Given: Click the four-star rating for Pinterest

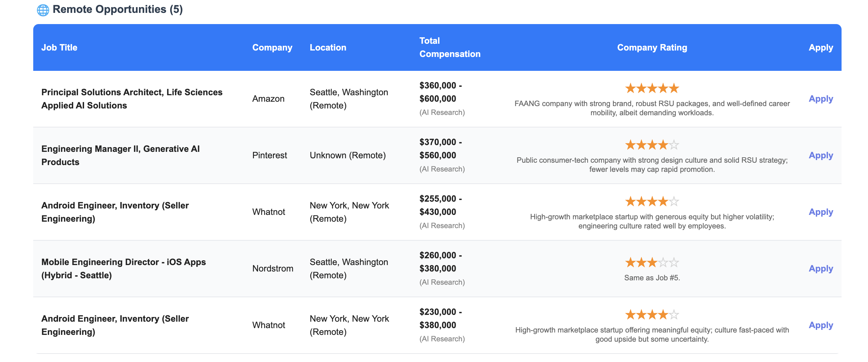Looking at the screenshot, I should [652, 145].
